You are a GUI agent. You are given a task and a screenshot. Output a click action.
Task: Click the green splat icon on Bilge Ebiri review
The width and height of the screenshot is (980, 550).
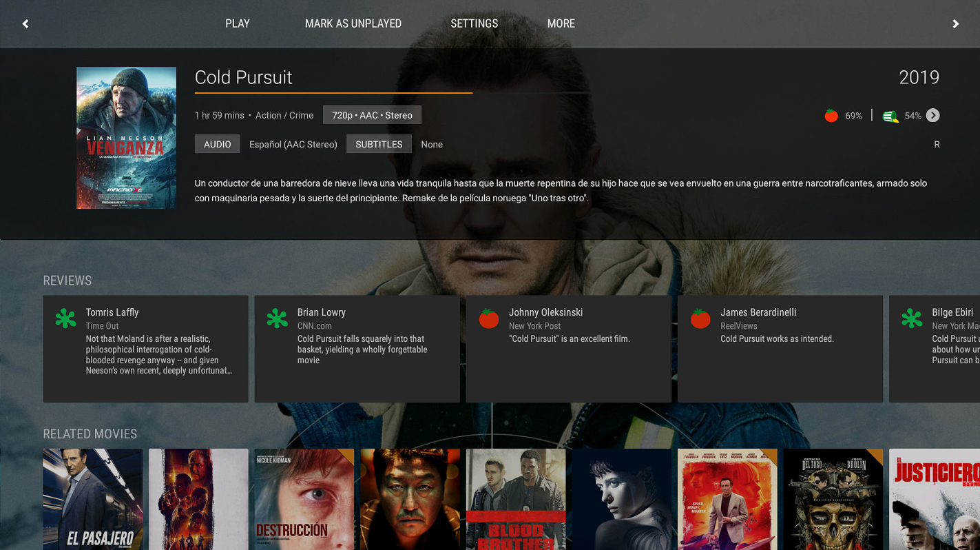[x=912, y=318]
